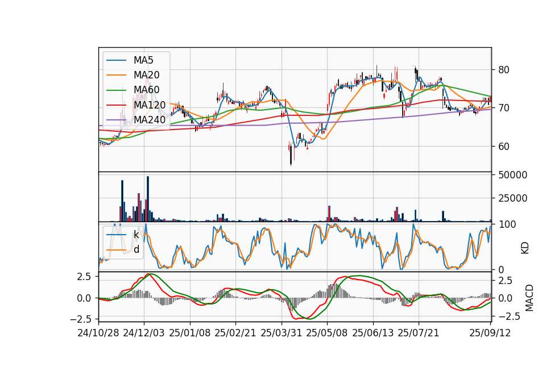Click the 25/05/08 date tick label
546x392 pixels.
pos(326,333)
